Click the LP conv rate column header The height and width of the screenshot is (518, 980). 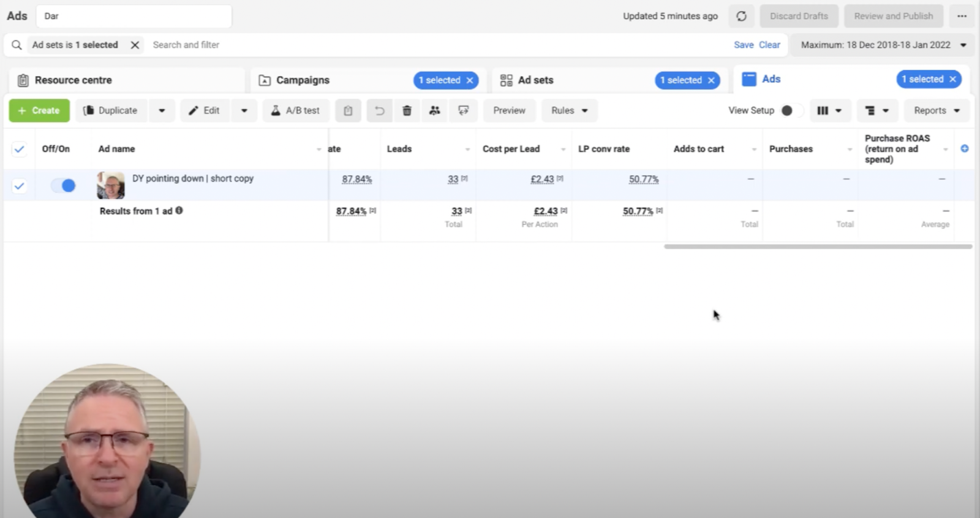click(x=604, y=149)
